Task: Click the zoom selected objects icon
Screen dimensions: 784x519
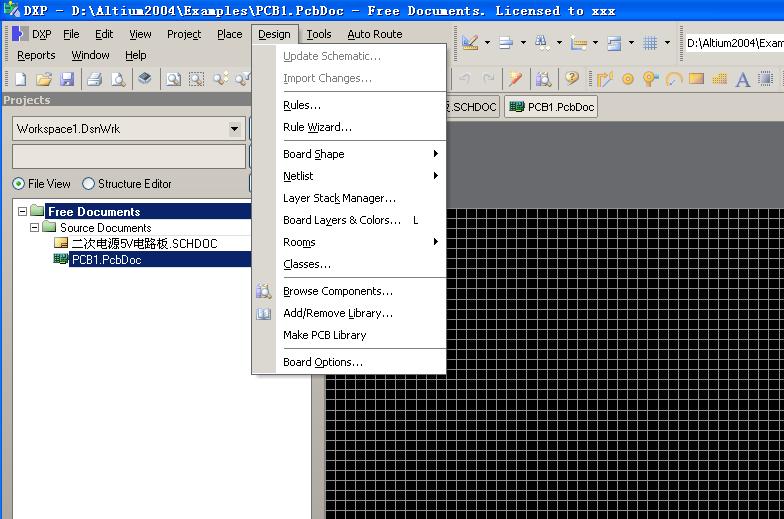Action: pyautogui.click(x=220, y=78)
